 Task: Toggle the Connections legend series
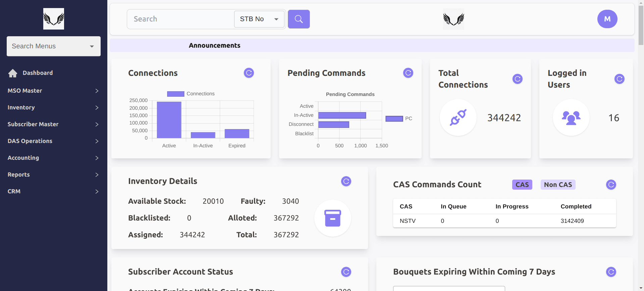tap(191, 94)
